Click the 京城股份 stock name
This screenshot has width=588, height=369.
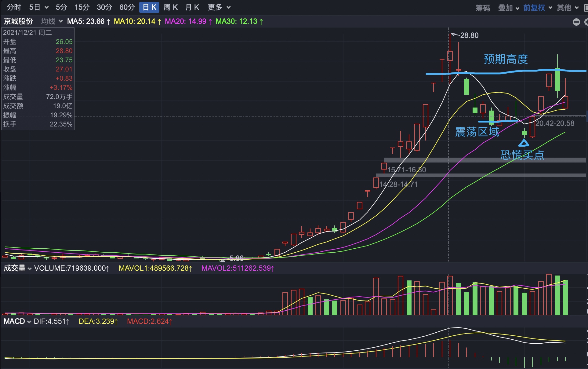point(18,21)
